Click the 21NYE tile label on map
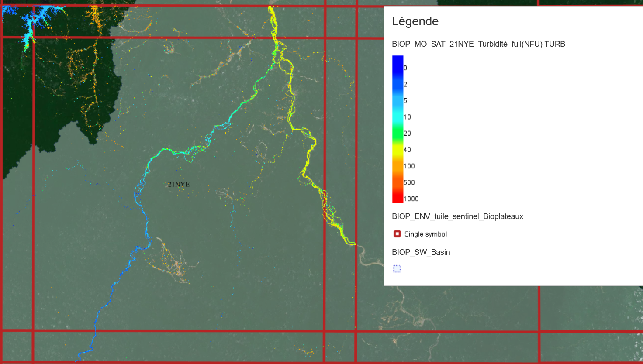The height and width of the screenshot is (364, 643). [179, 184]
